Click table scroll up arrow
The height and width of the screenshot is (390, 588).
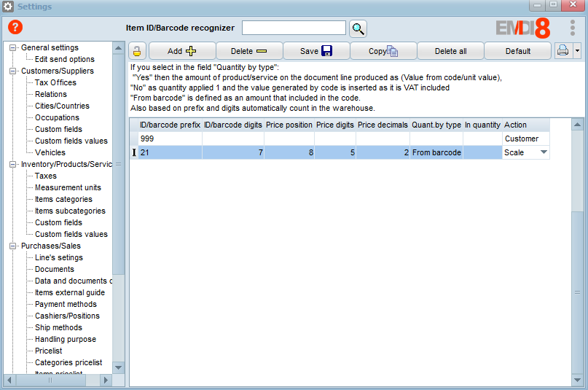pos(578,125)
